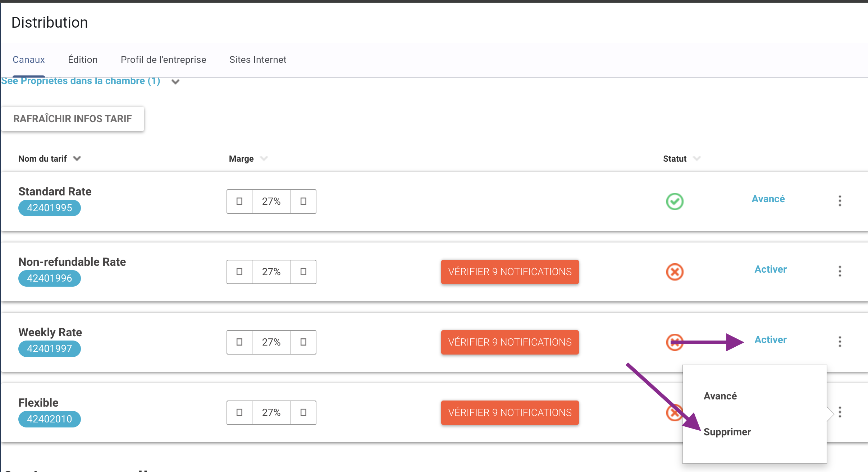The image size is (868, 472).
Task: Expand See Propriétés dans la chambre chevron
Action: [x=175, y=82]
